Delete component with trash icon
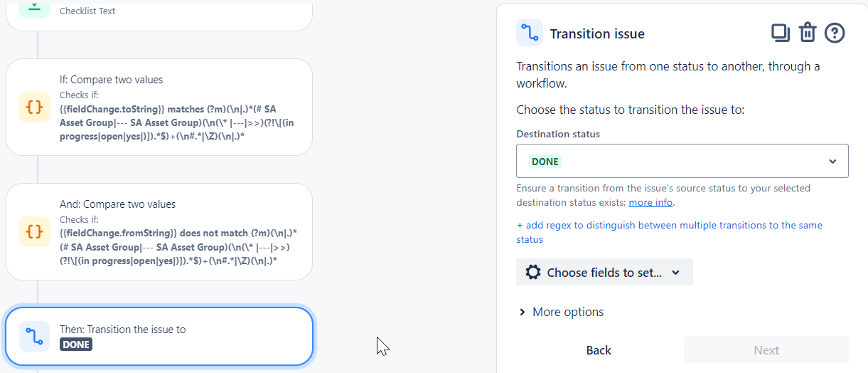 [808, 33]
